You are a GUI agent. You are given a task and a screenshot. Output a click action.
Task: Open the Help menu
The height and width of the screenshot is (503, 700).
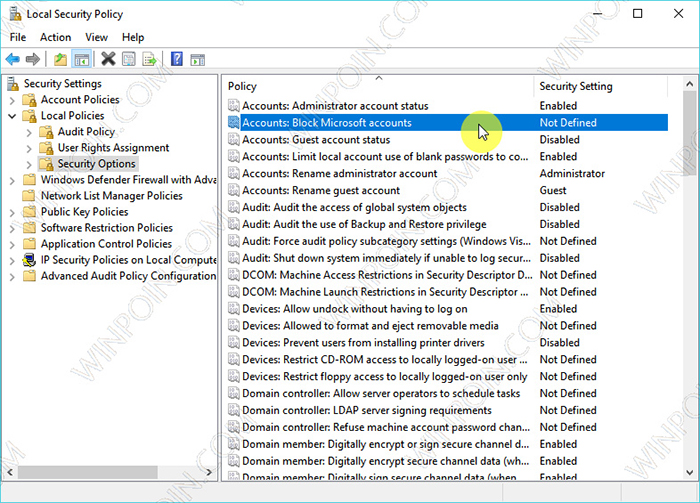tap(133, 37)
